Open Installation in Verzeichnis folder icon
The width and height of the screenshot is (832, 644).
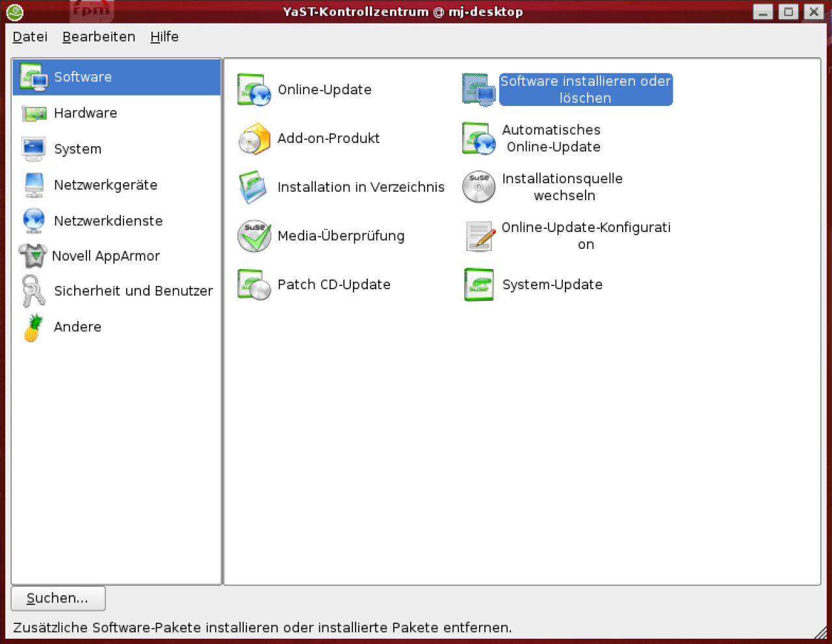(253, 187)
